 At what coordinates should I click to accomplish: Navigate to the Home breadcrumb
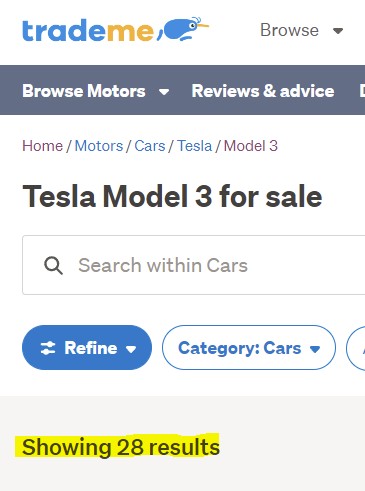pyautogui.click(x=42, y=146)
